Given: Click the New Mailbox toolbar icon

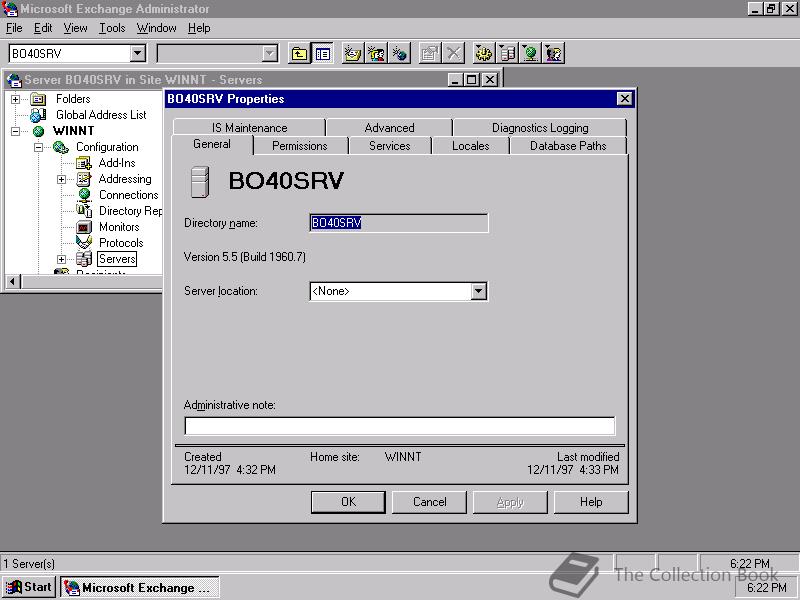Looking at the screenshot, I should pos(352,54).
